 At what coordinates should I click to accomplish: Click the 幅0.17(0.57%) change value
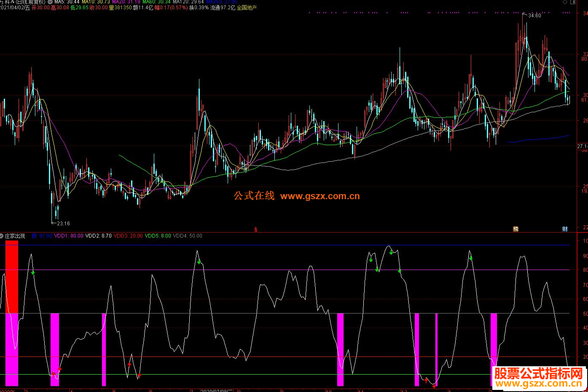172,8
